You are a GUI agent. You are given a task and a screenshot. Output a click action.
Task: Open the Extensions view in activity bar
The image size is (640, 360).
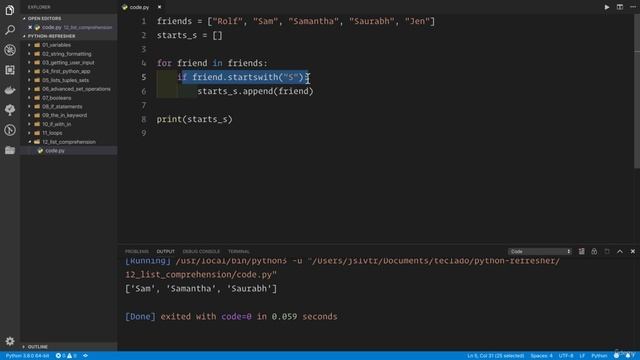point(9,70)
